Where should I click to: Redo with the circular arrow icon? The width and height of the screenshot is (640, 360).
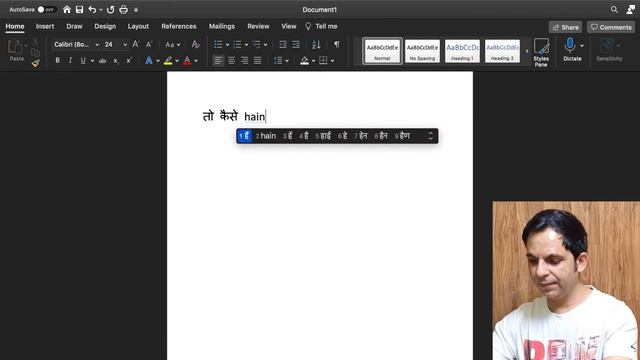[110, 9]
